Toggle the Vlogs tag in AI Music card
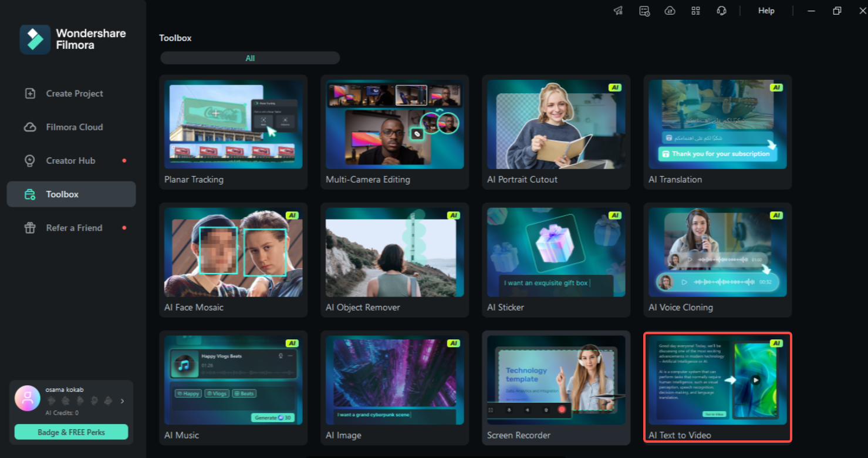The width and height of the screenshot is (868, 458). click(217, 393)
